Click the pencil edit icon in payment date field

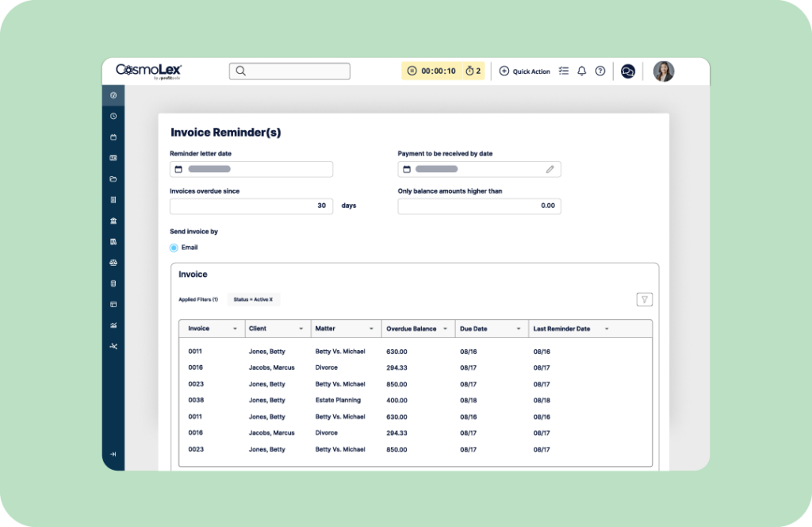pos(550,169)
